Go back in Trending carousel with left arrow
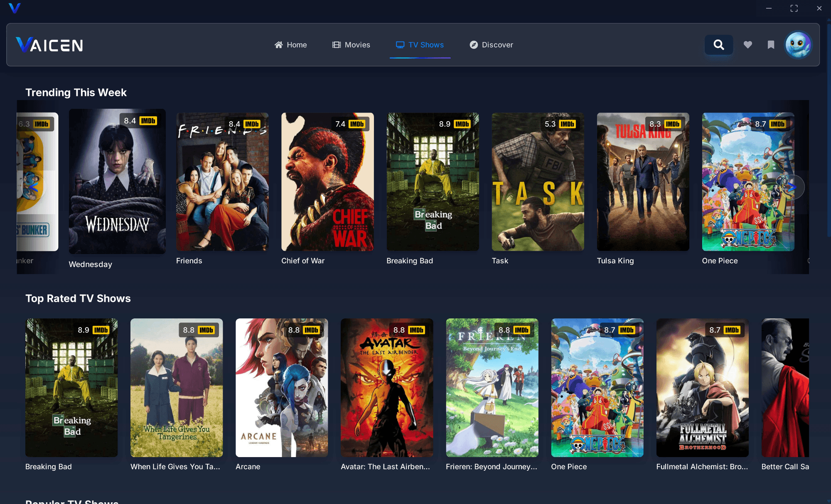 tap(32, 187)
